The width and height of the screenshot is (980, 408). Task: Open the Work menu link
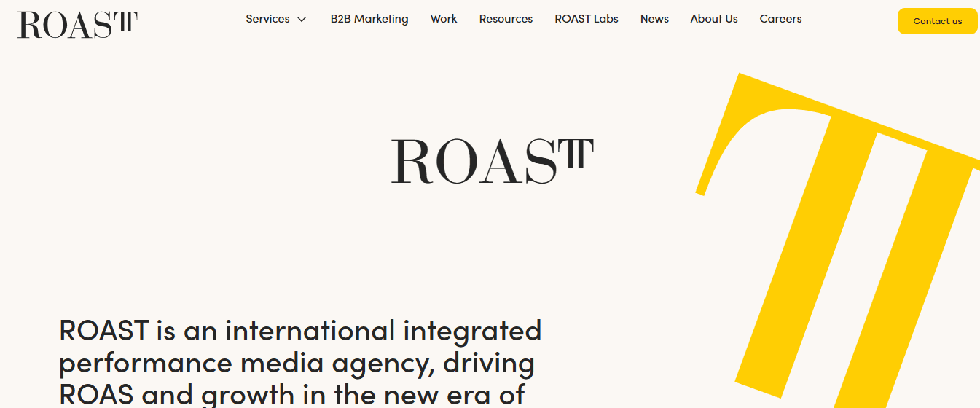[444, 19]
